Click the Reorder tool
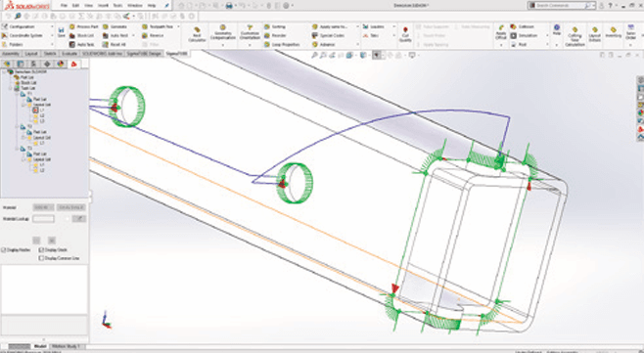This screenshot has height=353, width=644. pos(276,36)
